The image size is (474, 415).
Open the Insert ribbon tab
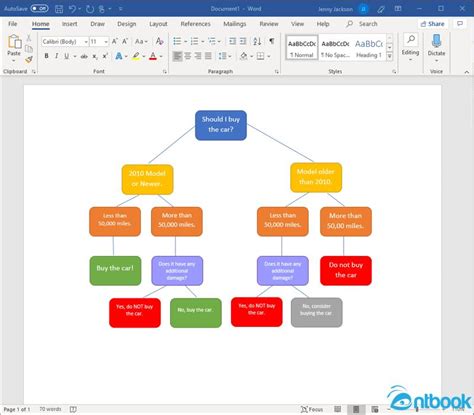click(70, 24)
